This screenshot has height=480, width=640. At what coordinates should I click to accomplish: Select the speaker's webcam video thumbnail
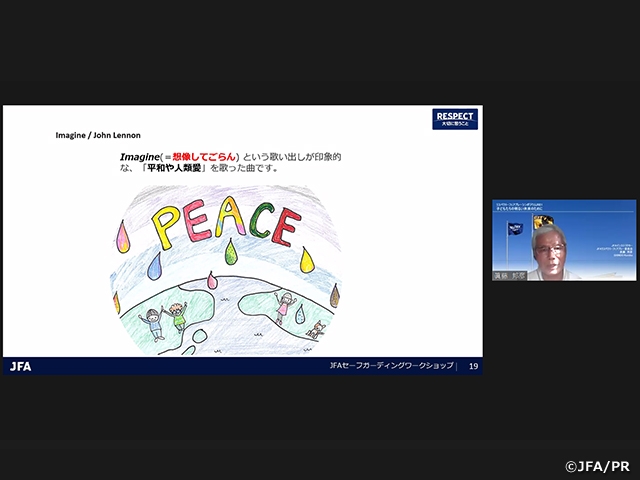563,240
